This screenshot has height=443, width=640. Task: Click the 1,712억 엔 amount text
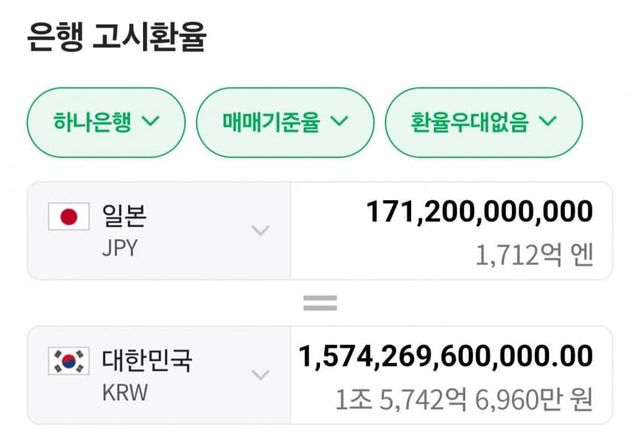pos(535,255)
